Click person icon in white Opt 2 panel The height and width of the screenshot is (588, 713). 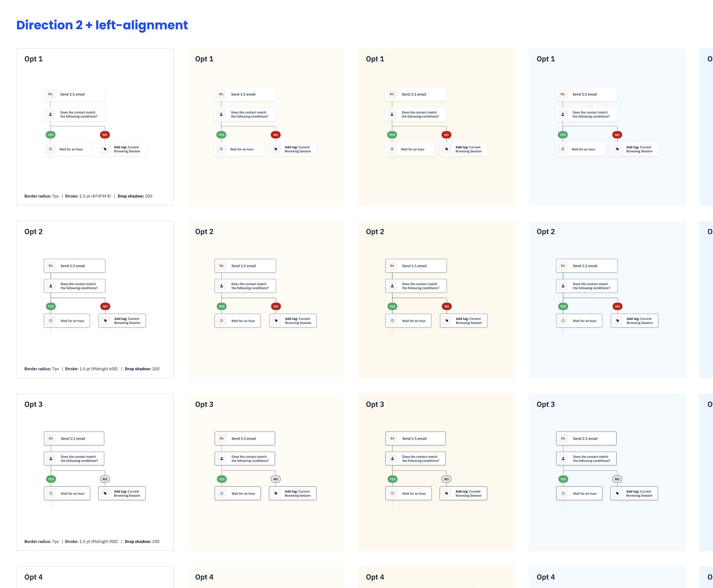51,286
